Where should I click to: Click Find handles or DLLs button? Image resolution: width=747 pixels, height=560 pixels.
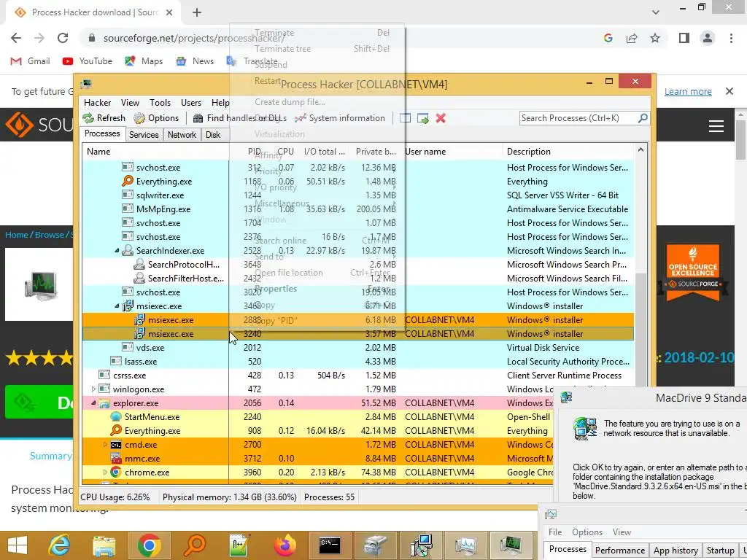click(x=239, y=118)
